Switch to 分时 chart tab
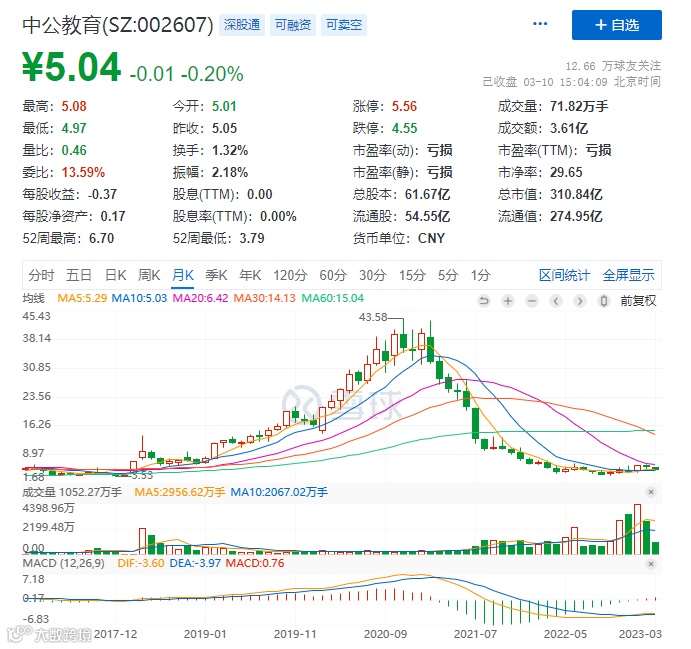The height and width of the screenshot is (649, 691). 41,275
